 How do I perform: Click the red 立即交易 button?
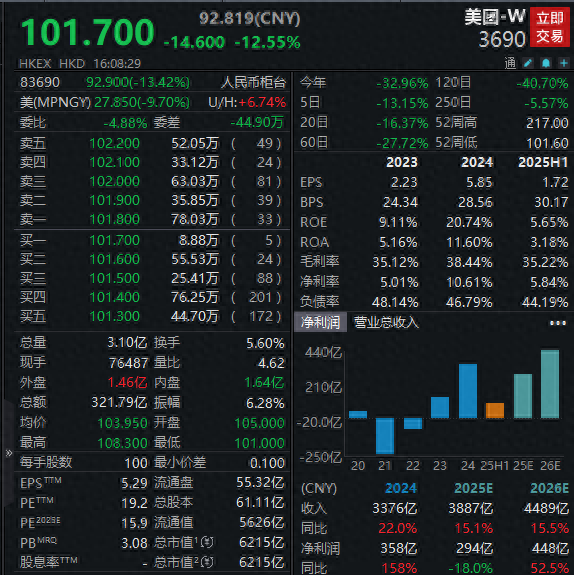coord(549,28)
